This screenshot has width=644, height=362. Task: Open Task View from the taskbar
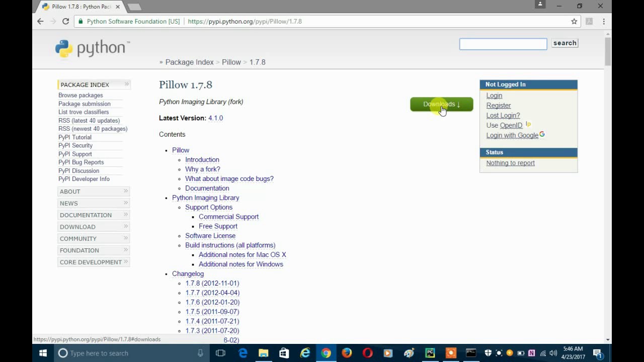220,353
